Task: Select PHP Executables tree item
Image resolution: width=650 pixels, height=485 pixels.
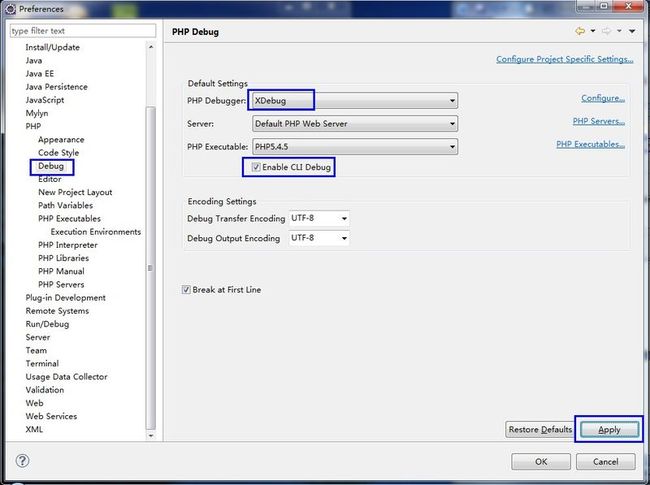Action: click(69, 218)
